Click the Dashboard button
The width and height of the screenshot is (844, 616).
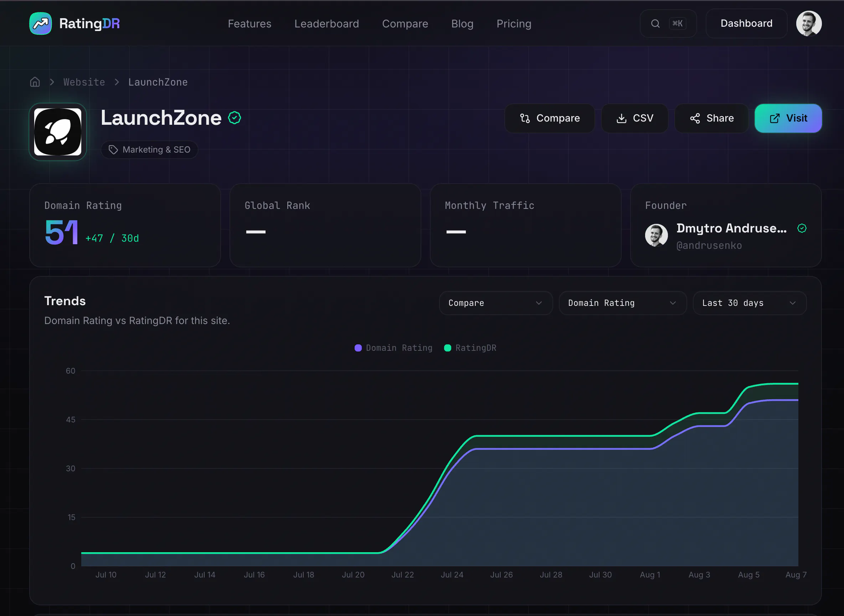[746, 24]
